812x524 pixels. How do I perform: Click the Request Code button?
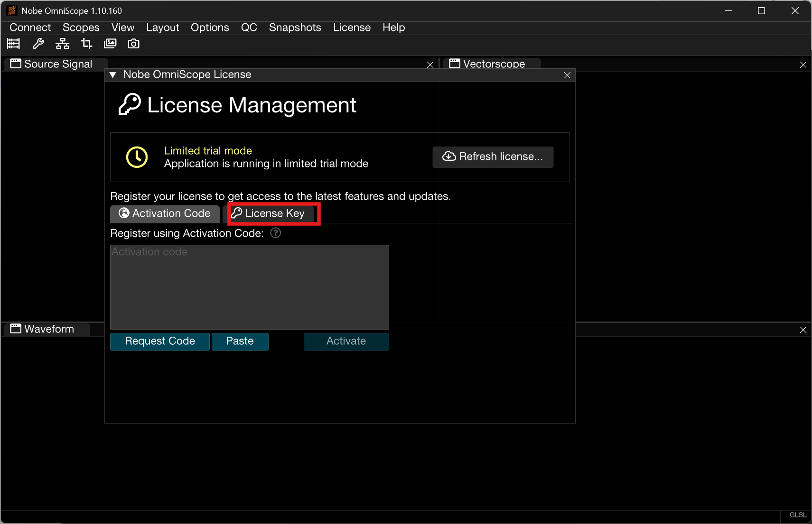[160, 341]
